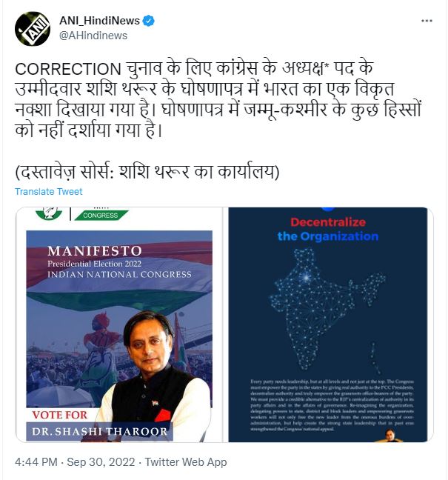Click the manifesto paragraph text in right image
The height and width of the screenshot is (480, 448).
click(332, 405)
